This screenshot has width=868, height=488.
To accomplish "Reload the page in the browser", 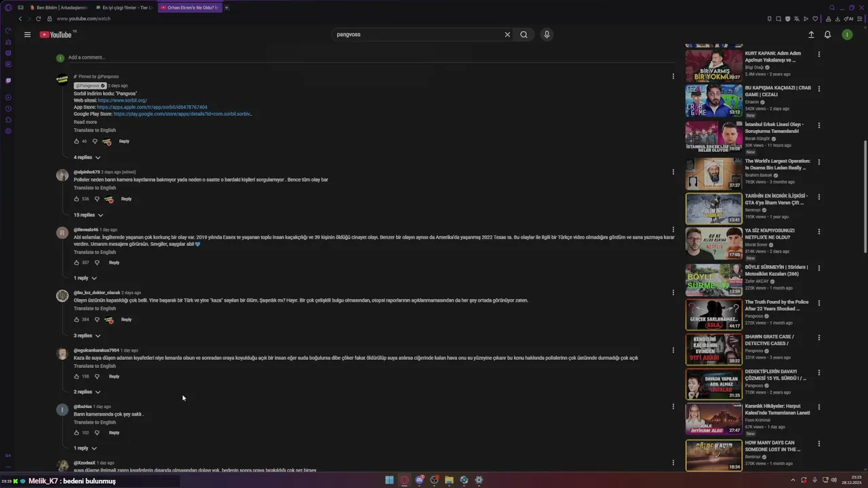I will click(x=39, y=19).
